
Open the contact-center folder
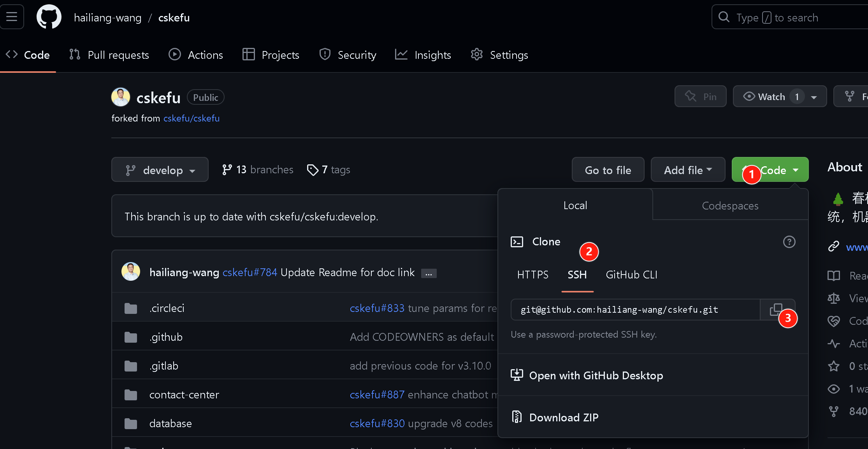[184, 394]
